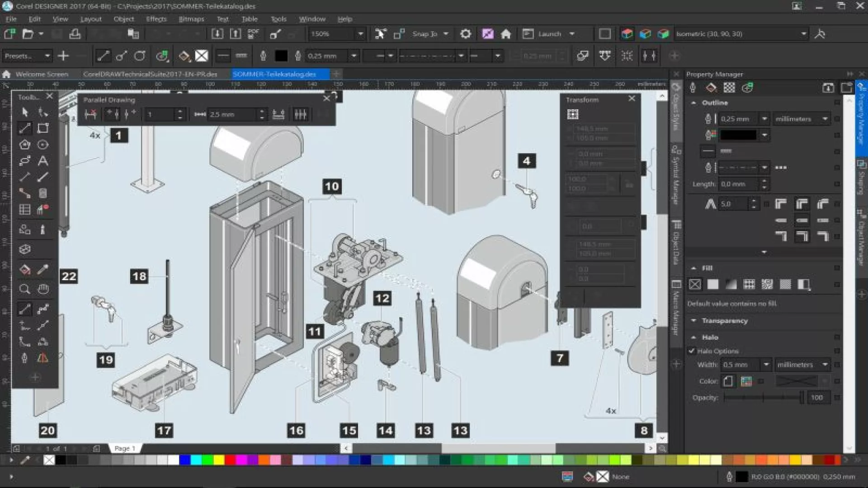Select the Ellipse tool in toolbox
Image resolution: width=868 pixels, height=488 pixels.
[x=43, y=145]
